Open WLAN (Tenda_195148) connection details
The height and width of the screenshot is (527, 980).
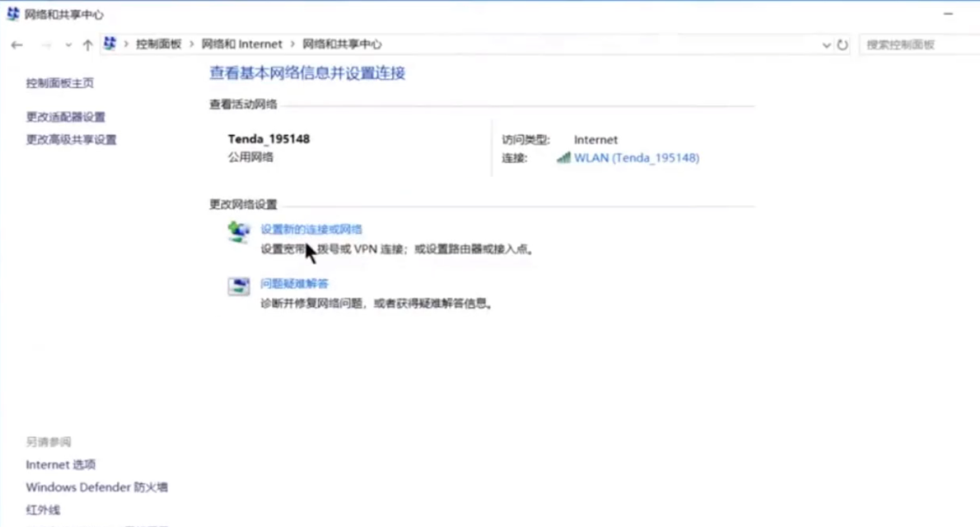(635, 158)
